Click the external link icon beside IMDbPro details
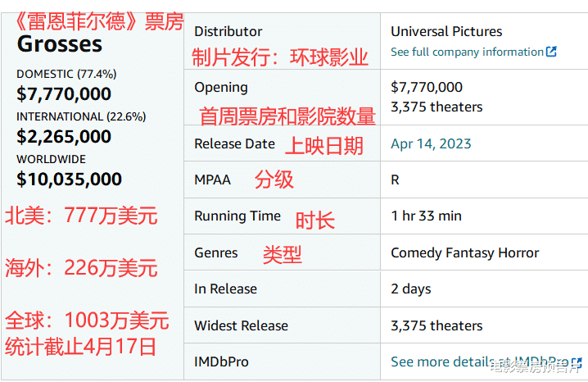Image resolution: width=588 pixels, height=382 pixels. (577, 362)
